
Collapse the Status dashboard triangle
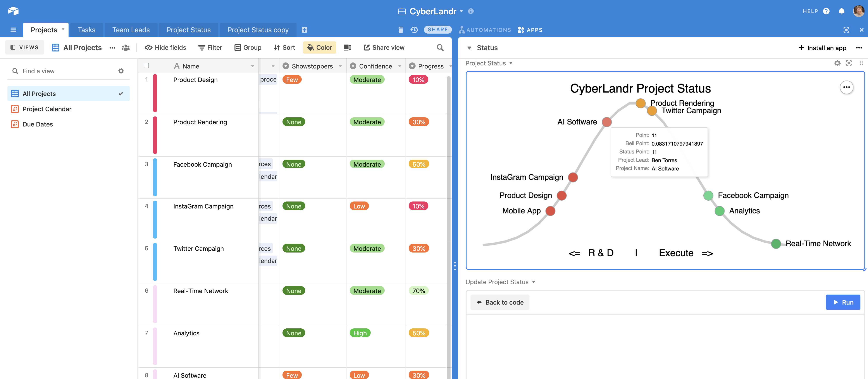coord(469,48)
